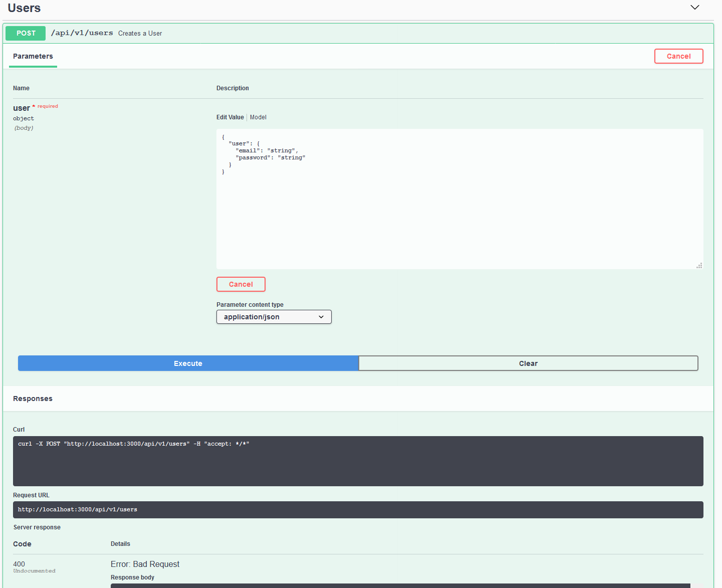Open the Parameter content type dropdown

coord(274,317)
